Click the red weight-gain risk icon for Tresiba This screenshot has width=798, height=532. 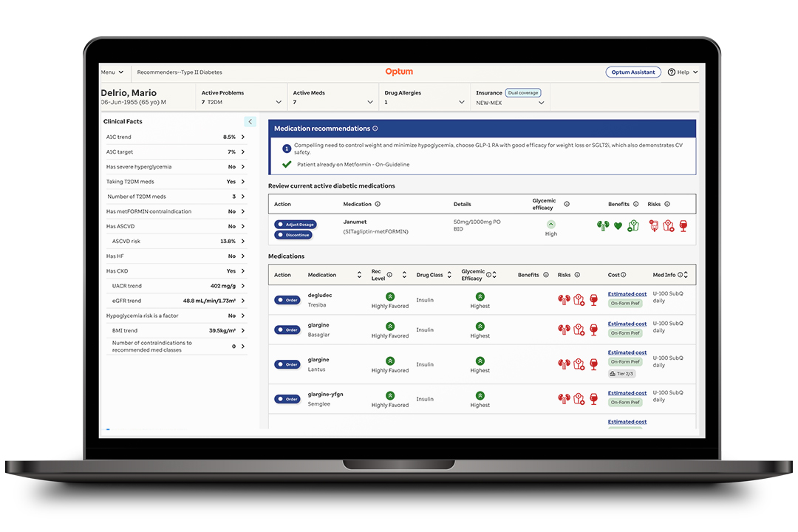(579, 300)
